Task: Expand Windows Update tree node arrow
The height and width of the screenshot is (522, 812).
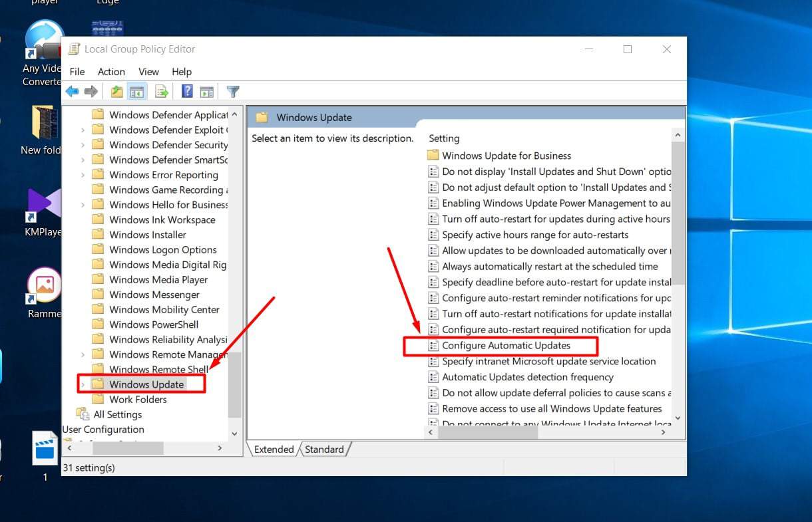Action: (83, 384)
